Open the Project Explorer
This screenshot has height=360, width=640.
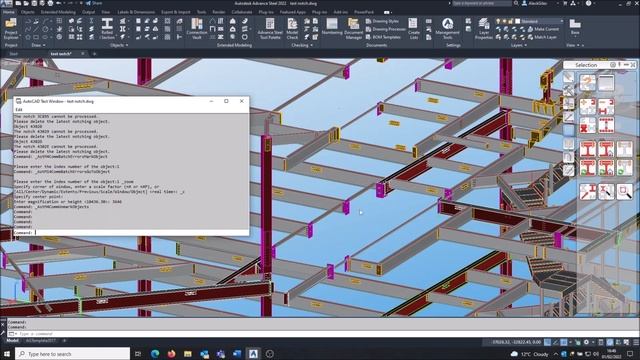click(11, 29)
